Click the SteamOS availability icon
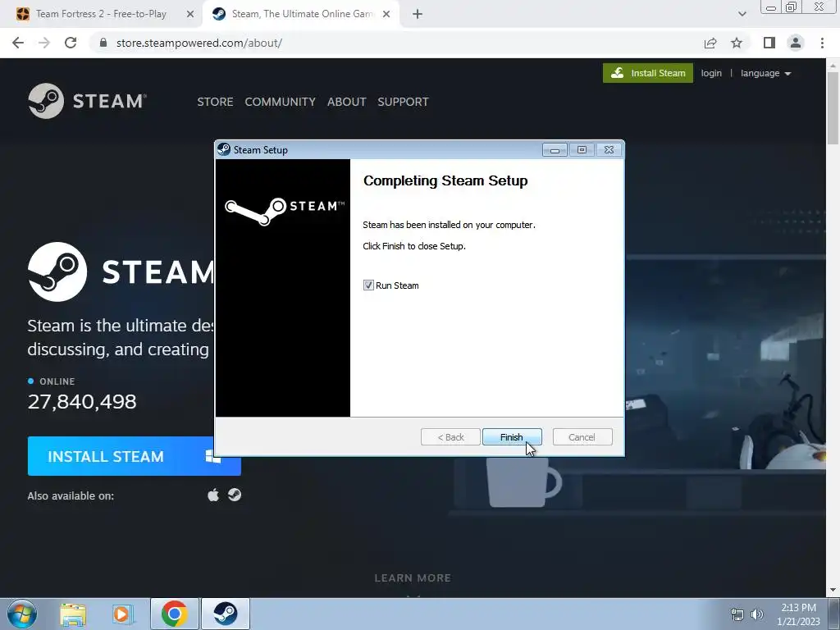This screenshot has height=630, width=840. pos(235,495)
